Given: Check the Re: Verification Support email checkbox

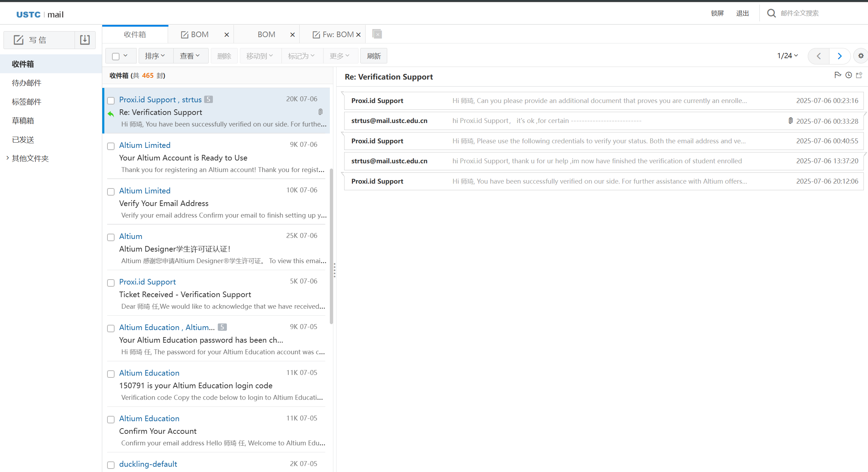Looking at the screenshot, I should tap(111, 101).
